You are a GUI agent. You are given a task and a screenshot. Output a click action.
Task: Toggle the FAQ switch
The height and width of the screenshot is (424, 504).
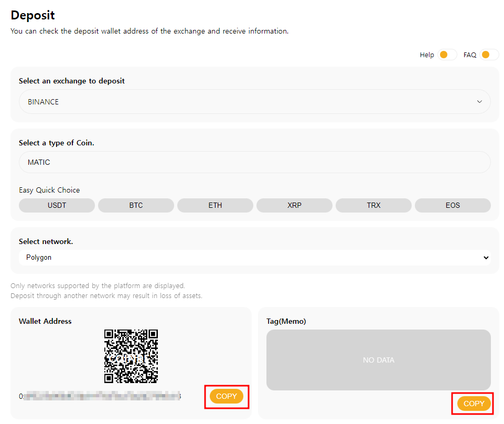(x=489, y=55)
